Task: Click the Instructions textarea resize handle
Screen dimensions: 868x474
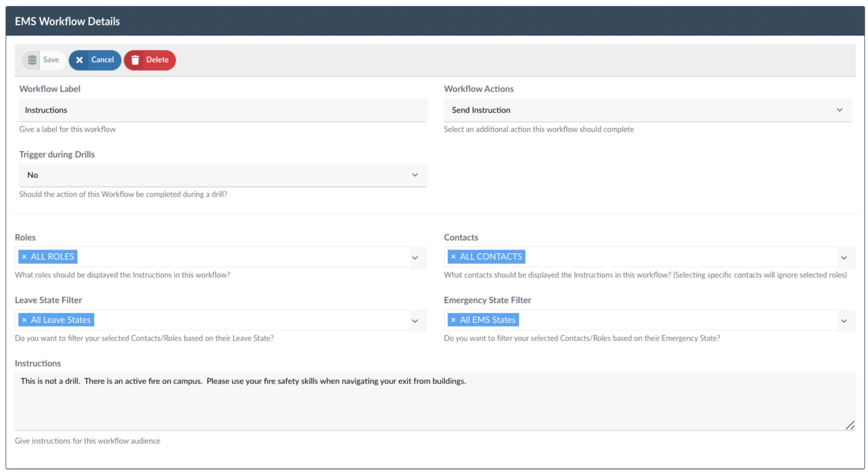Action: [850, 426]
